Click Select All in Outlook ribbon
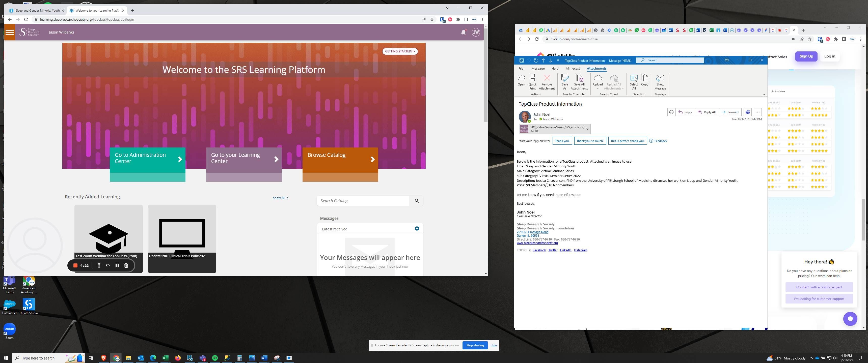The image size is (868, 363). tap(634, 82)
